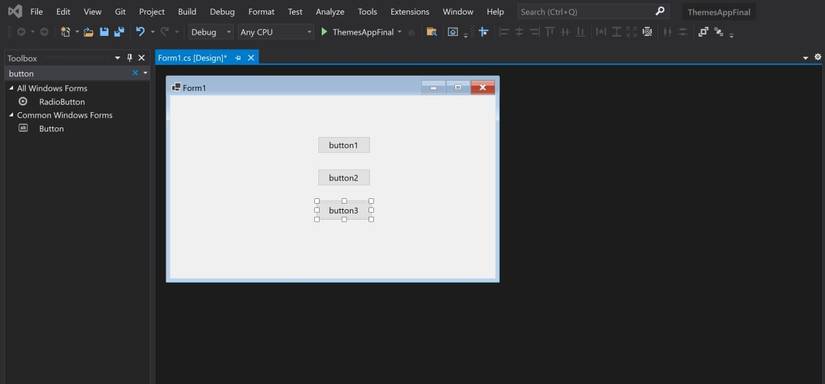Open the Analyze menu
Screen dimensions: 825x384
coord(330,12)
